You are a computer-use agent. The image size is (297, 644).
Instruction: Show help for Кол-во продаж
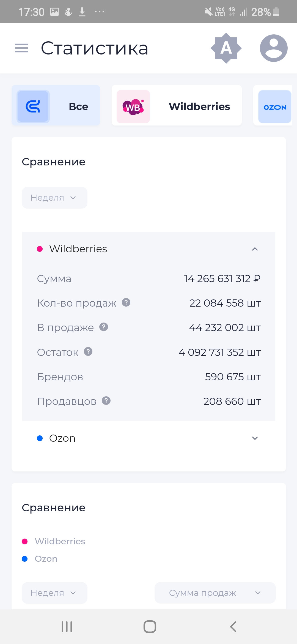tap(126, 302)
